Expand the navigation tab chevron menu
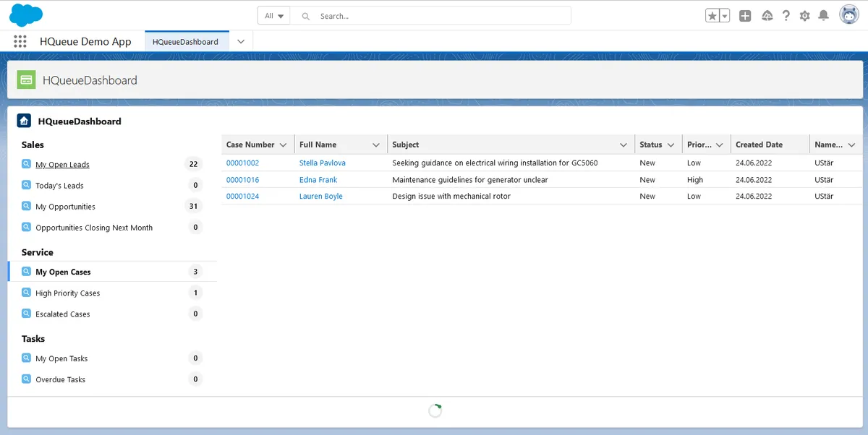Screen dimensions: 868x435 241,42
